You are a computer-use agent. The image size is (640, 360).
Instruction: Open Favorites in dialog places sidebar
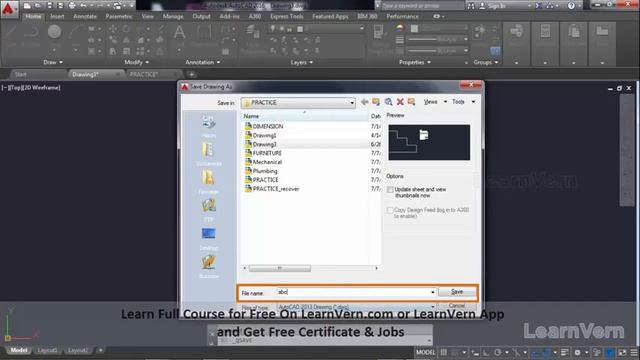pos(209,182)
